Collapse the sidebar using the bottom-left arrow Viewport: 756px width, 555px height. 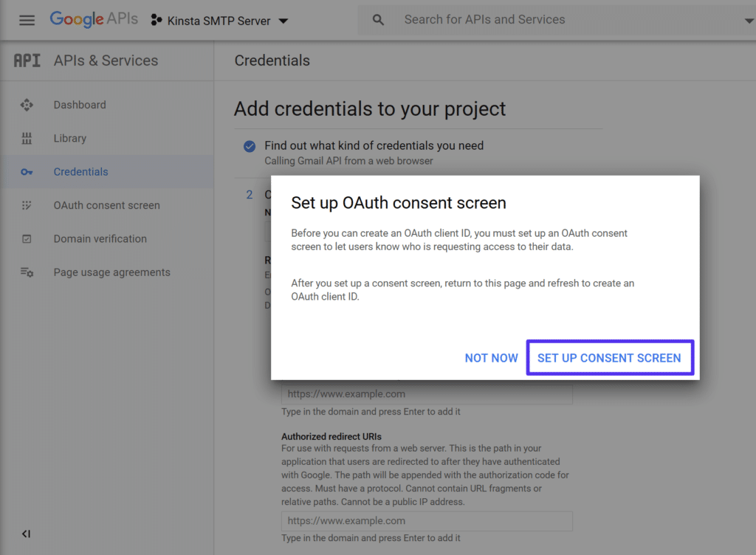point(27,534)
